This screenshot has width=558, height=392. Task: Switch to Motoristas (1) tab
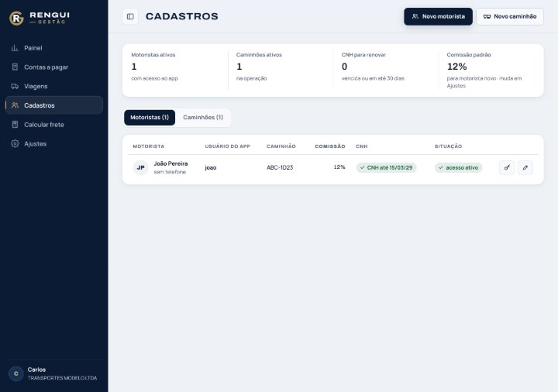[150, 118]
